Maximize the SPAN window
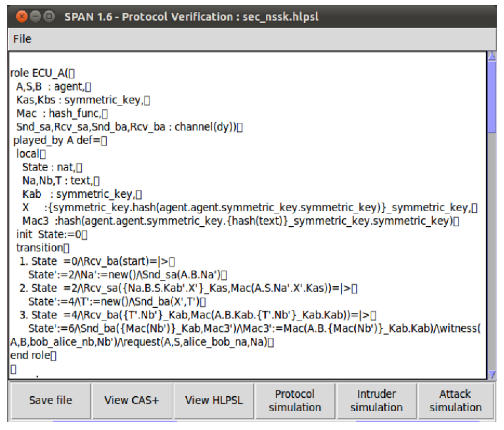The height and width of the screenshot is (430, 504). click(x=49, y=17)
